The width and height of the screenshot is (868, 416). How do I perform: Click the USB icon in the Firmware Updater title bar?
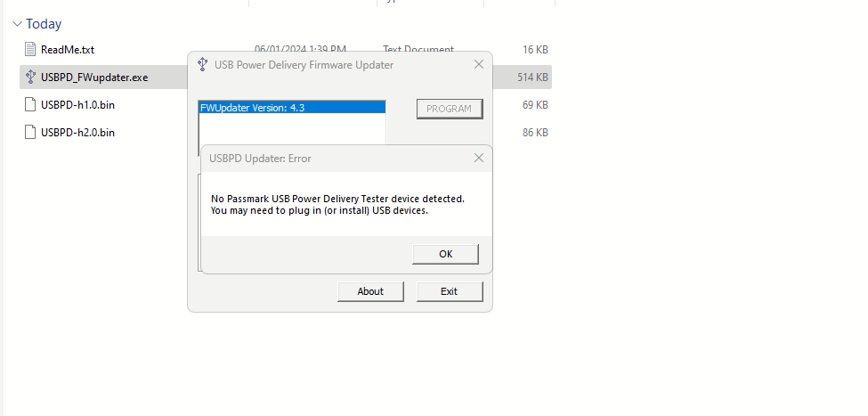click(203, 64)
